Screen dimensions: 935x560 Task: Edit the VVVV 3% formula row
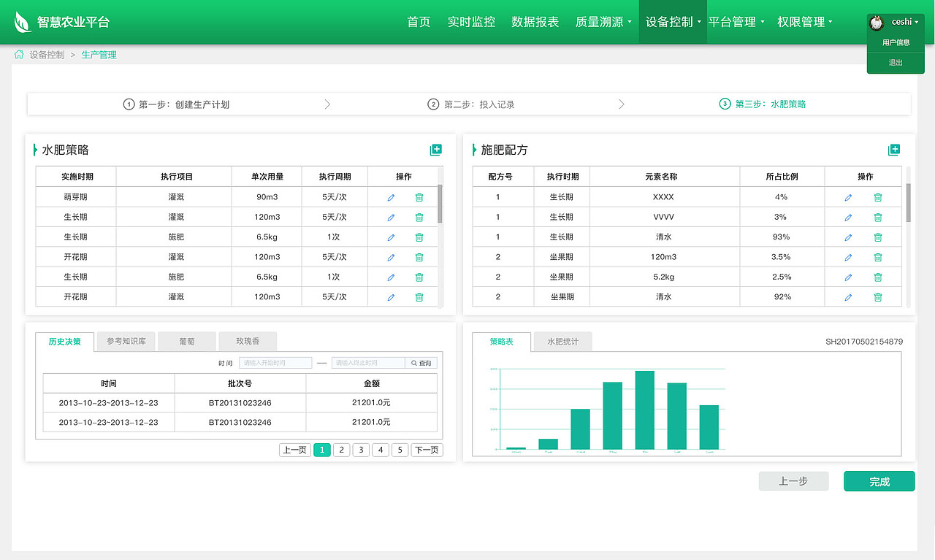[848, 217]
